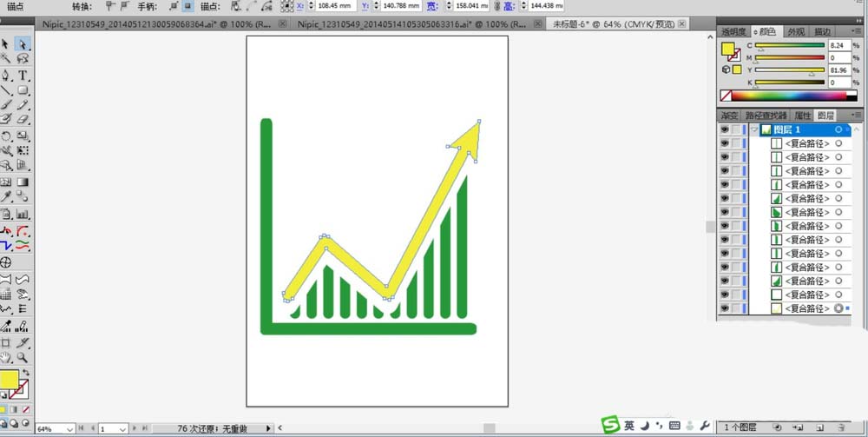Pick the Rectangle tool

coord(23,89)
